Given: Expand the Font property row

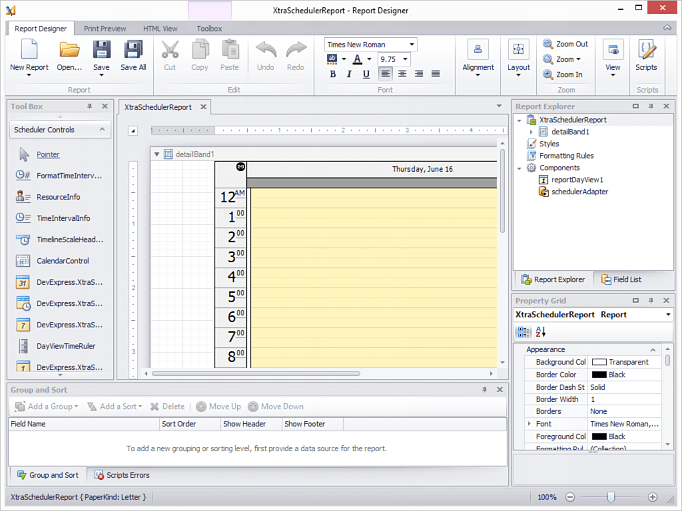Looking at the screenshot, I should (529, 424).
